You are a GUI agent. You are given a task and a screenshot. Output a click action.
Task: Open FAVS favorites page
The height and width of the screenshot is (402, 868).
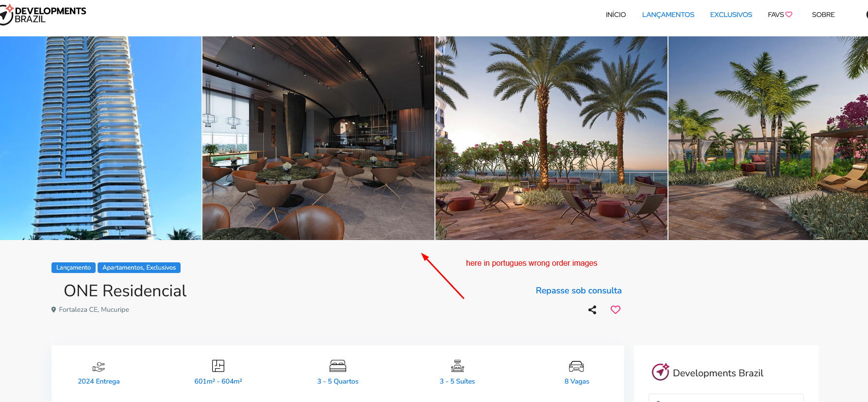point(780,15)
